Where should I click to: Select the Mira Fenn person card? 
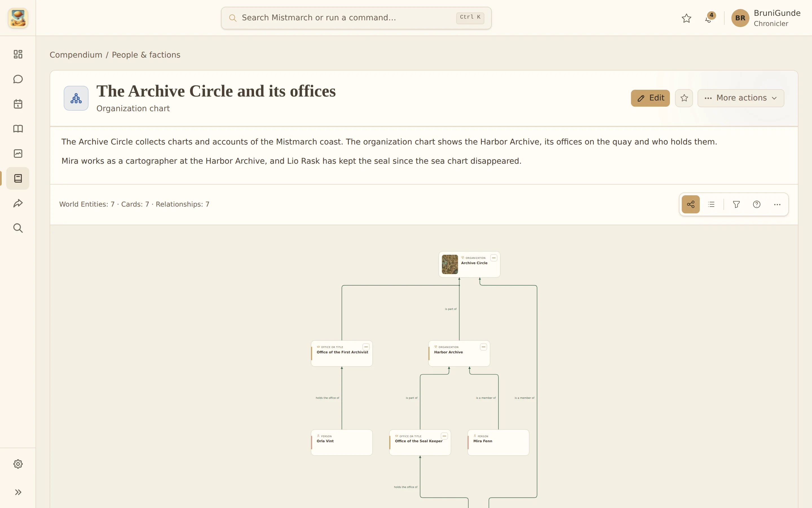[498, 443]
